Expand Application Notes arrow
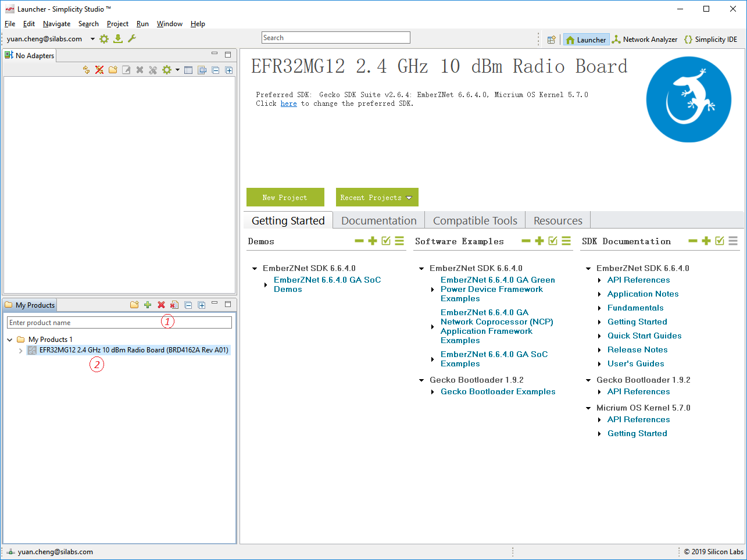The width and height of the screenshot is (747, 560). [x=599, y=294]
